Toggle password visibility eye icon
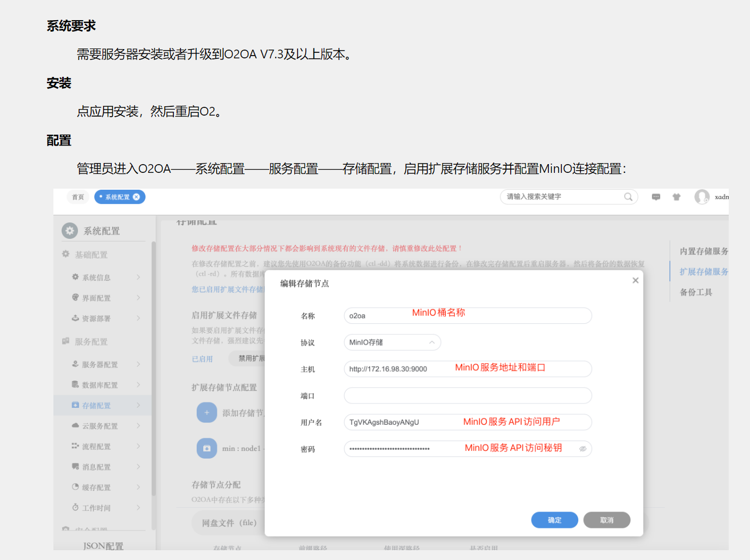Viewport: 750px width, 560px height. tap(583, 449)
